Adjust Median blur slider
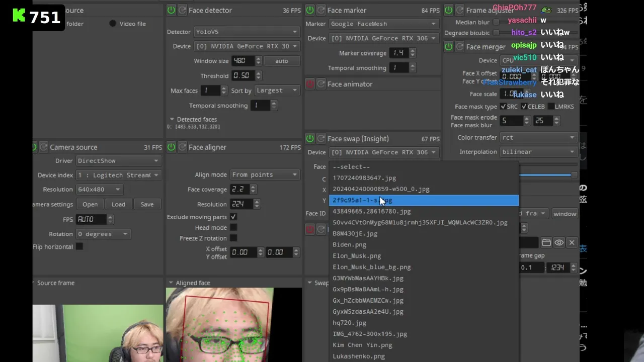The width and height of the screenshot is (644, 362). [497, 22]
